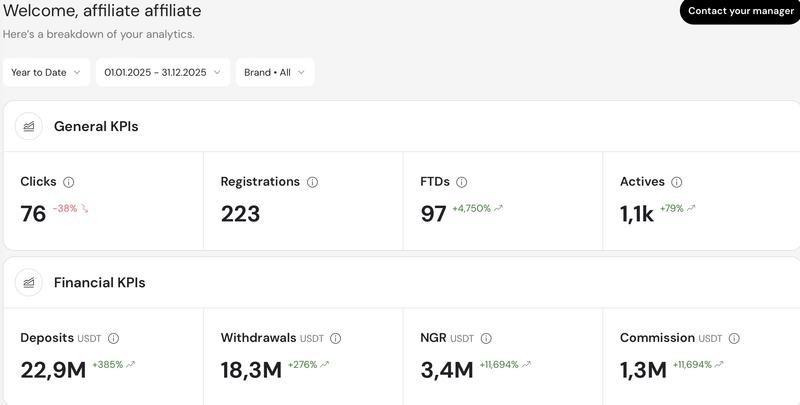Open info icon next to Withdrawals USDT

[x=335, y=338]
